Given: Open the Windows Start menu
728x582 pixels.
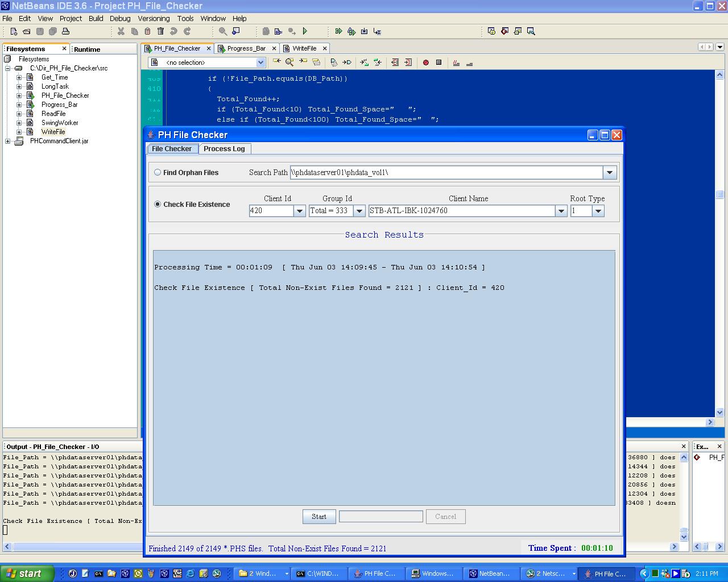Looking at the screenshot, I should coord(27,573).
